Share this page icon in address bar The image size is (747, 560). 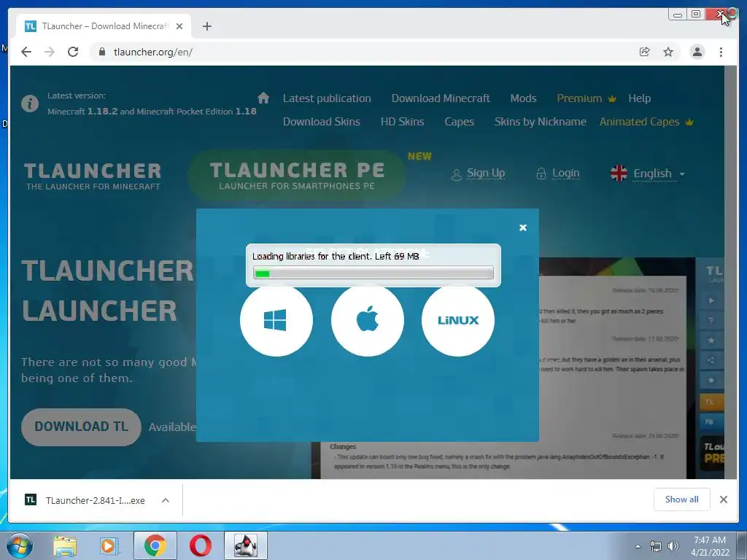(x=644, y=52)
